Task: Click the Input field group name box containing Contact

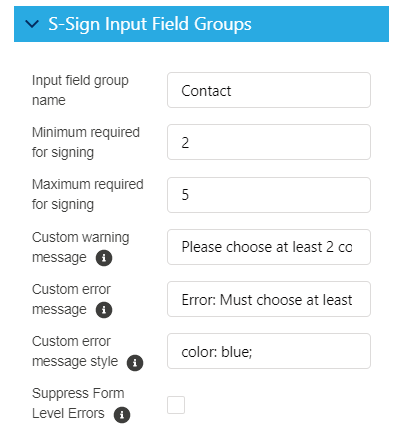Action: [x=269, y=90]
